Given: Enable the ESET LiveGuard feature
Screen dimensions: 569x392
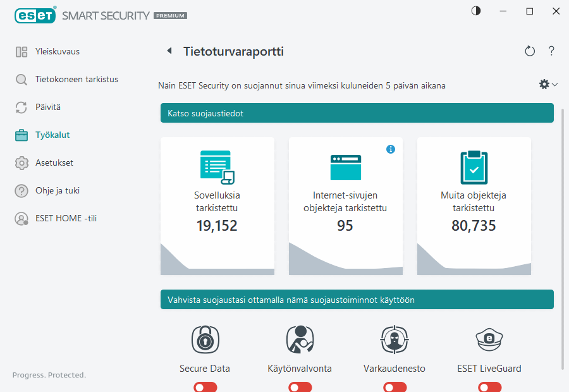Looking at the screenshot, I should pos(489,386).
